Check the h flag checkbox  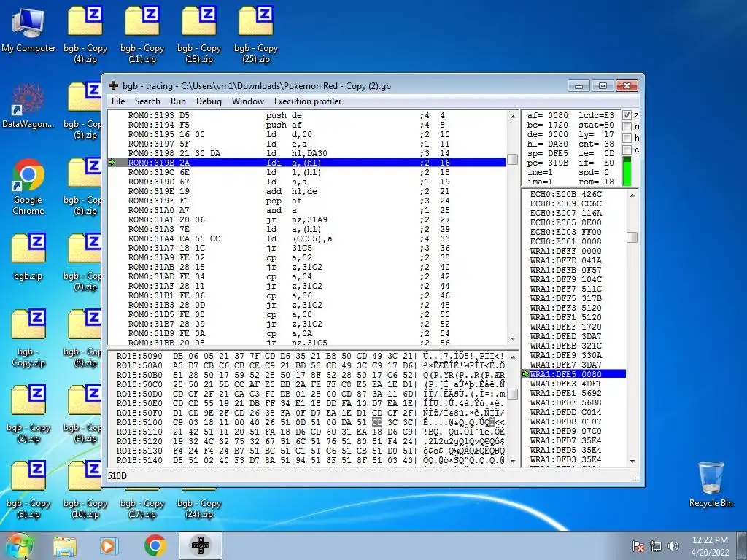[x=627, y=138]
